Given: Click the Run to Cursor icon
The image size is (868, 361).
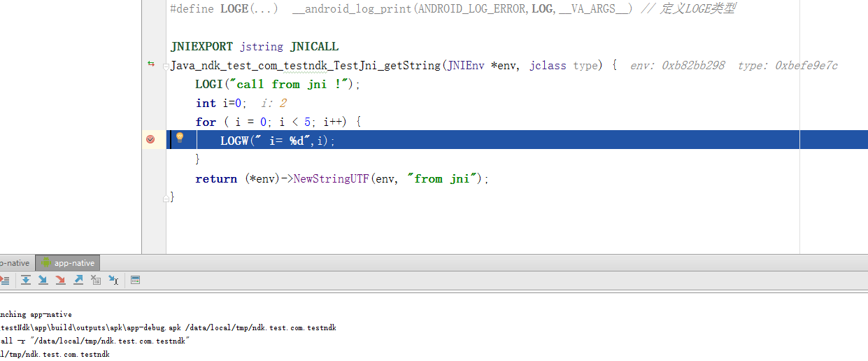Looking at the screenshot, I should pos(113,280).
